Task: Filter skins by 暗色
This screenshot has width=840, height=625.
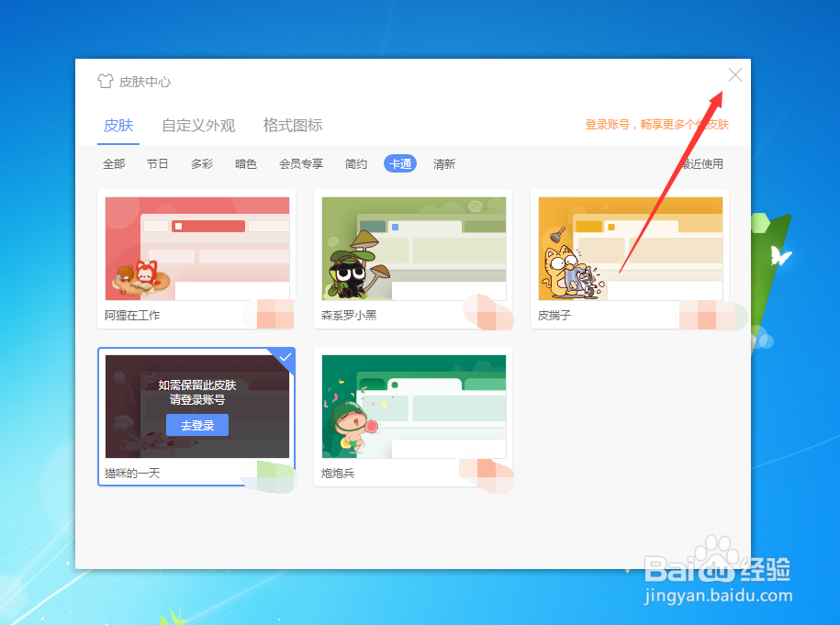Action: 246,164
